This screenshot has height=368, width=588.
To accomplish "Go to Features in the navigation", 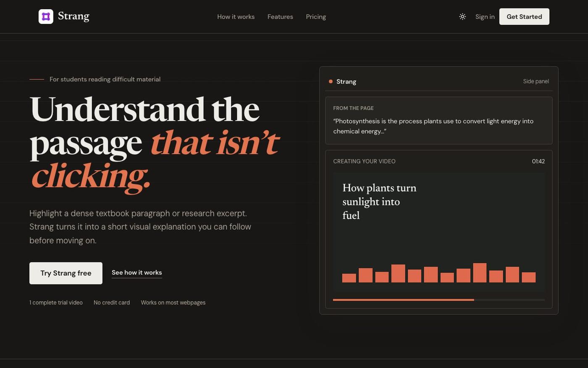I will point(280,17).
